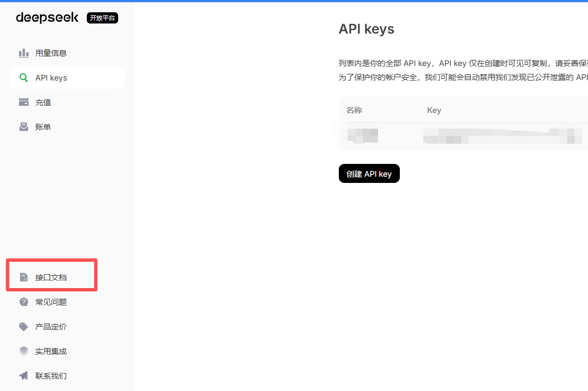Image resolution: width=588 pixels, height=391 pixels.
Task: Click the 开放平台 badge
Action: click(x=102, y=18)
